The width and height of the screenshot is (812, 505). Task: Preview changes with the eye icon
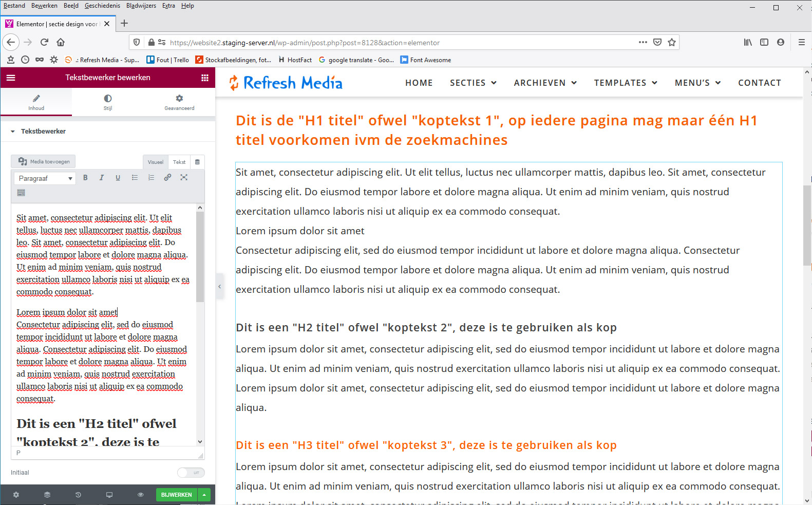(140, 495)
